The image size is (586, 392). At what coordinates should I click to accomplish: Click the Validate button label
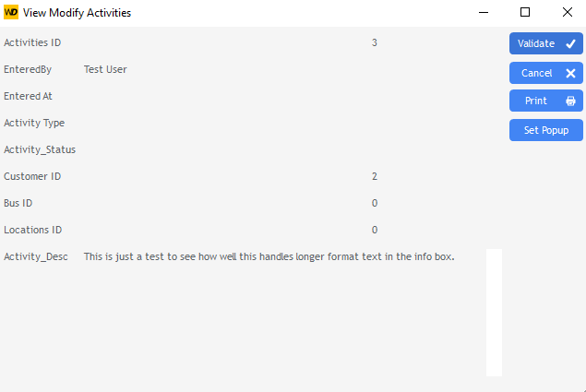pos(535,44)
